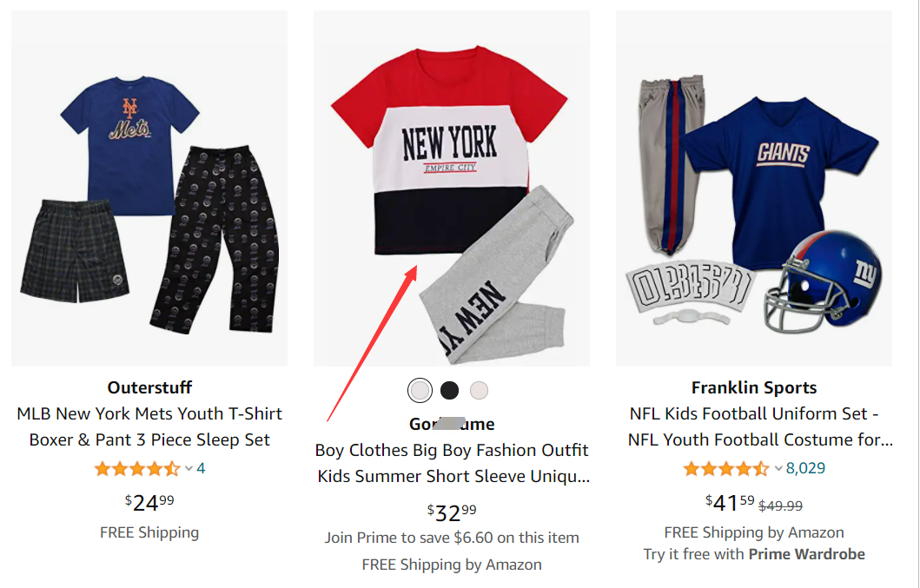
Task: View the 8,029 reviews for Franklin Sports
Action: click(805, 469)
